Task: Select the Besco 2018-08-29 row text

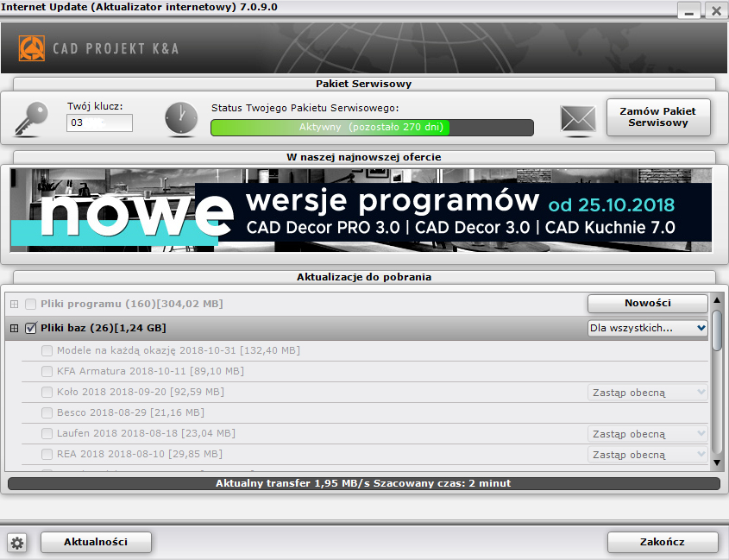Action: pyautogui.click(x=130, y=412)
